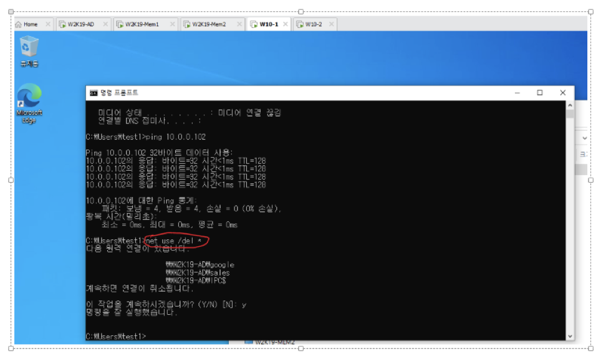This screenshot has width=601, height=364.
Task: Click the \\W2K19-AD\google share line
Action: pos(200,265)
